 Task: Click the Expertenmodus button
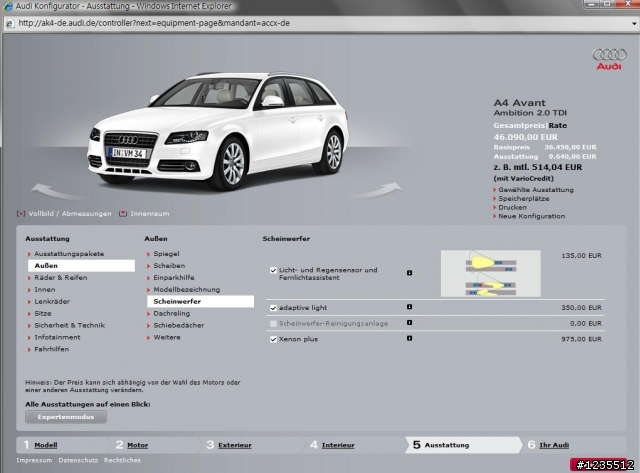[66, 417]
